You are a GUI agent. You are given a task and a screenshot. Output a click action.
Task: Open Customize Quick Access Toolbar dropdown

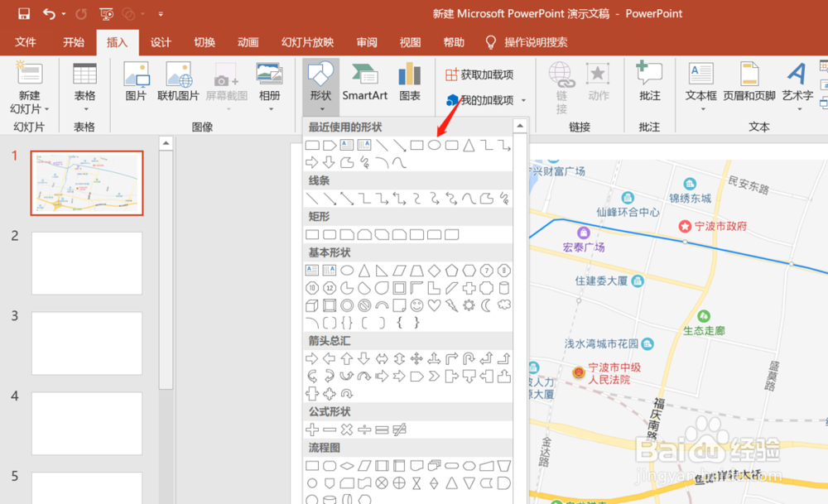[x=161, y=14]
